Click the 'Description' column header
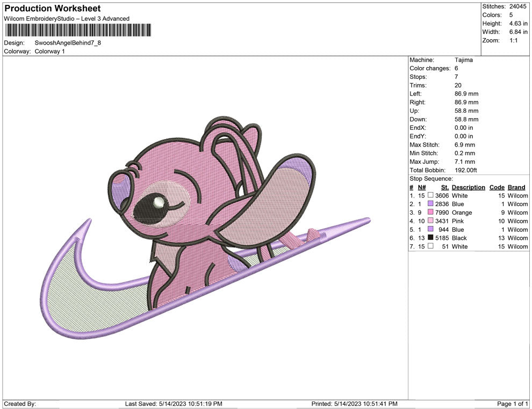This screenshot has width=532, height=409. click(469, 187)
